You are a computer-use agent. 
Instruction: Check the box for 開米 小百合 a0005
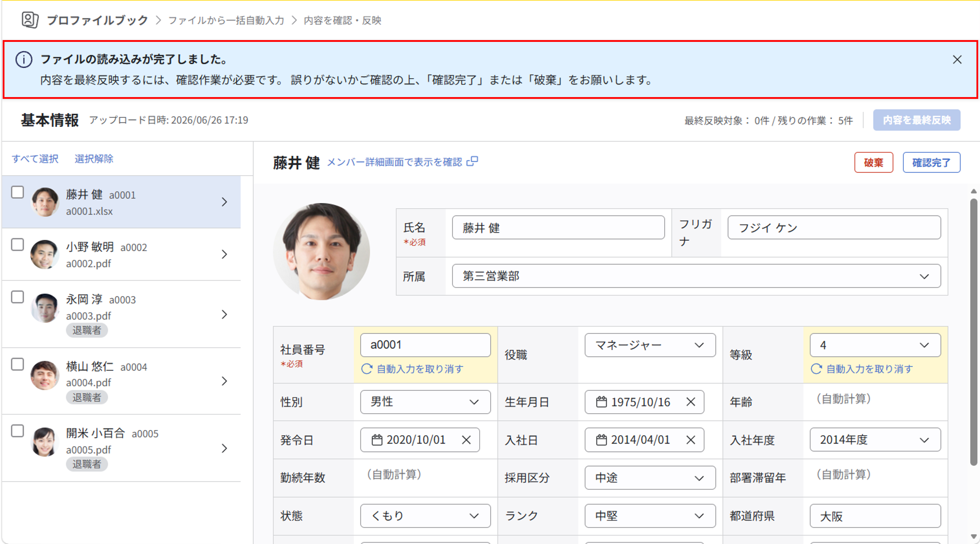tap(18, 431)
